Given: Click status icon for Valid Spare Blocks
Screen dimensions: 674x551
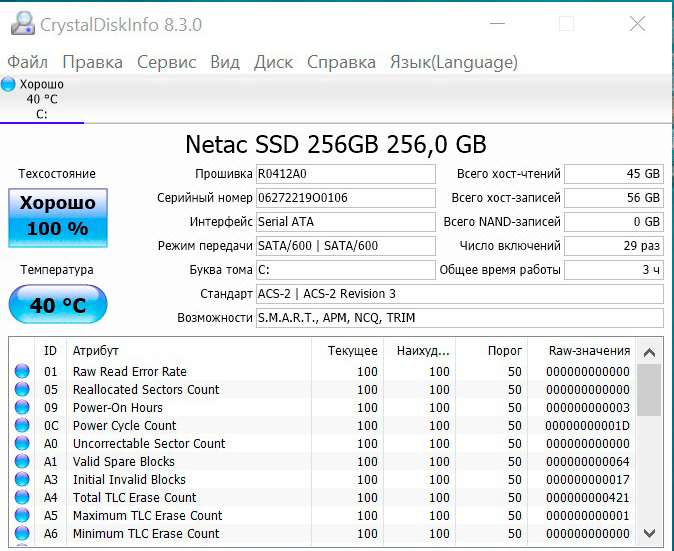Looking at the screenshot, I should click(x=22, y=462).
